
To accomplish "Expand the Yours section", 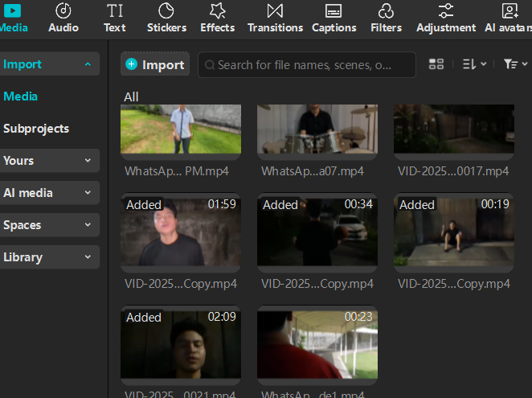I will pos(87,161).
